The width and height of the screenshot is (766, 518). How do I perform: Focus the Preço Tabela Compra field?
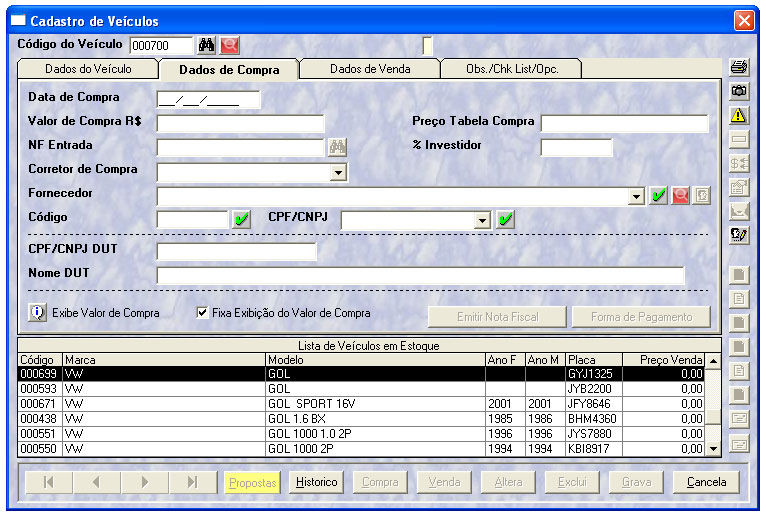coord(624,124)
